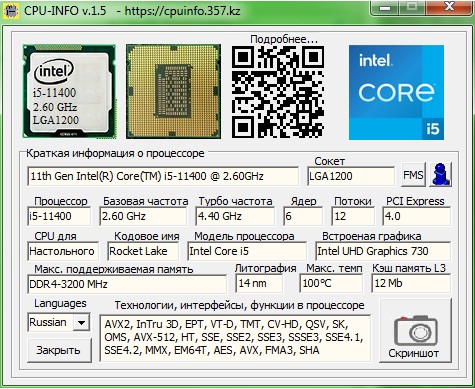The width and height of the screenshot is (475, 389).
Task: Click the Макс. поддерживаемая память label
Action: point(114,269)
